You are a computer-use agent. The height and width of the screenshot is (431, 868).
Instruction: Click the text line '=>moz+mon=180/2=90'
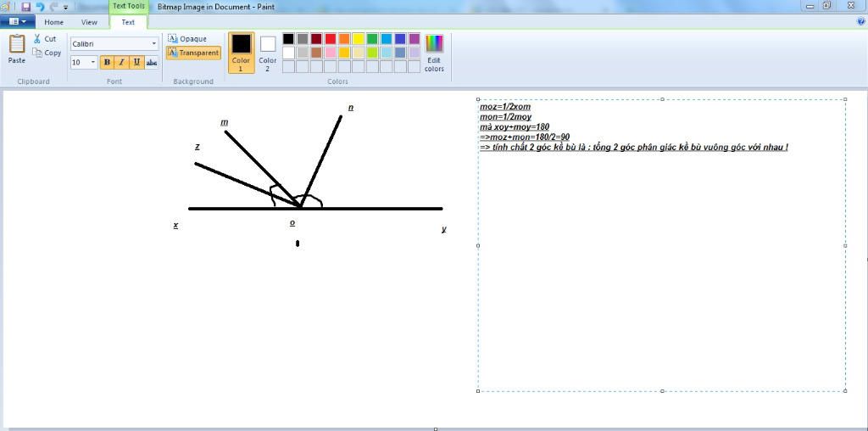coord(525,137)
